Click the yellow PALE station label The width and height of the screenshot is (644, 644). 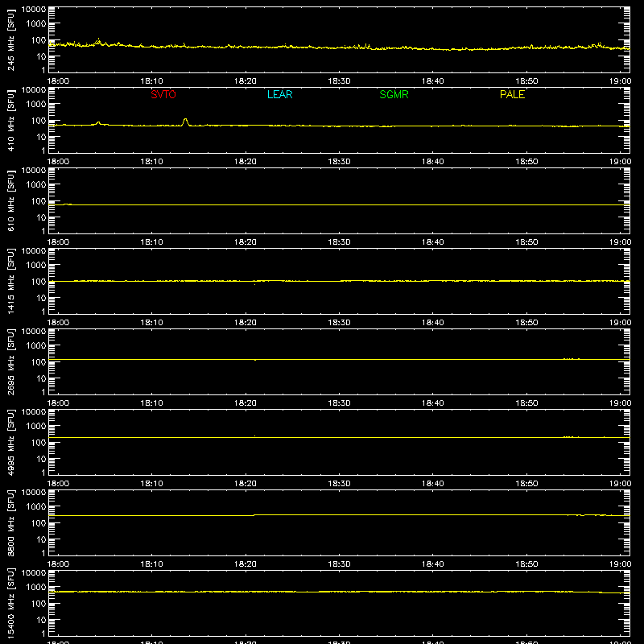pyautogui.click(x=512, y=94)
